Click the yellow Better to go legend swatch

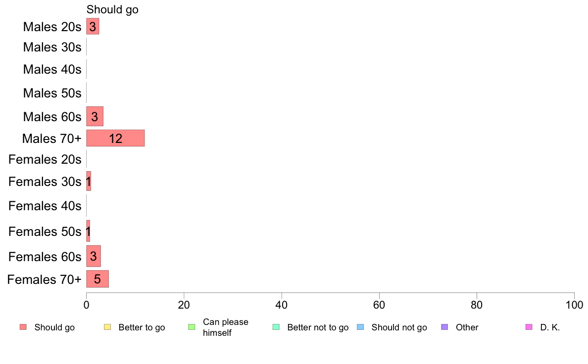(107, 327)
